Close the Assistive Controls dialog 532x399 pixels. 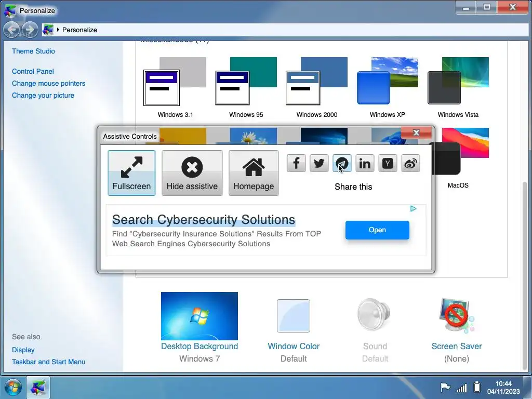tap(416, 132)
